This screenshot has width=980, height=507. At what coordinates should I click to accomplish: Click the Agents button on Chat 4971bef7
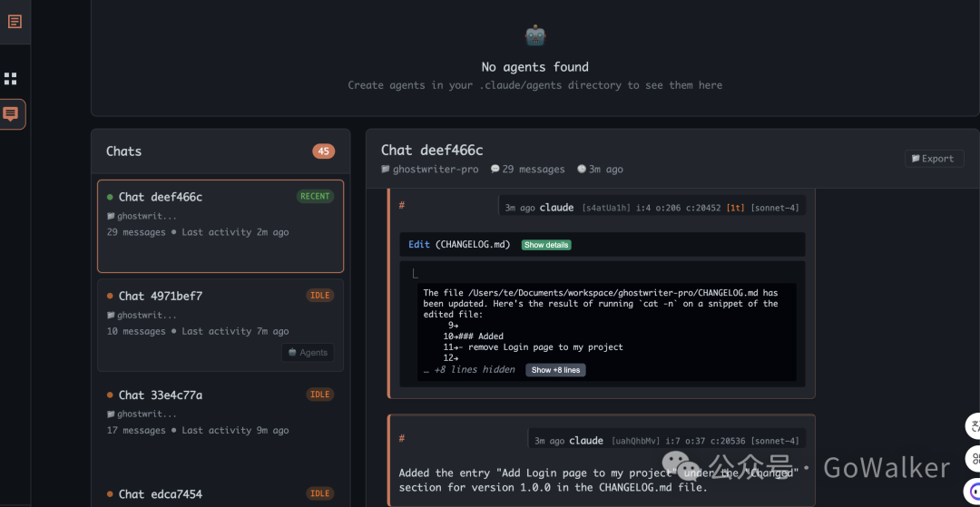pos(308,352)
